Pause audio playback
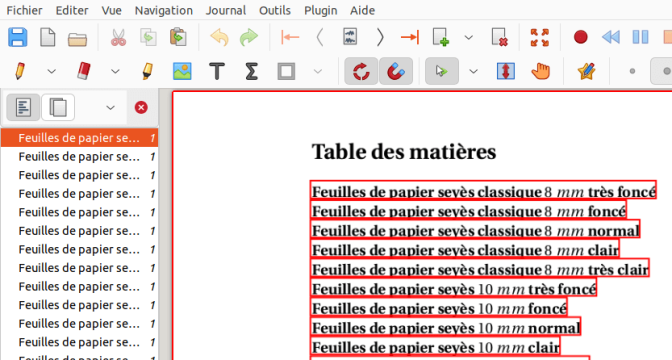Image resolution: width=672 pixels, height=360 pixels. [640, 37]
